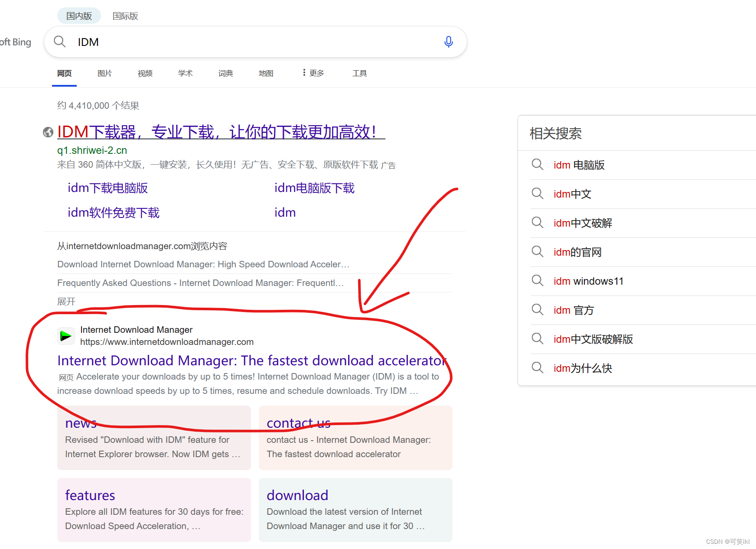Open the 词典 tab
The width and height of the screenshot is (756, 549).
click(x=225, y=73)
